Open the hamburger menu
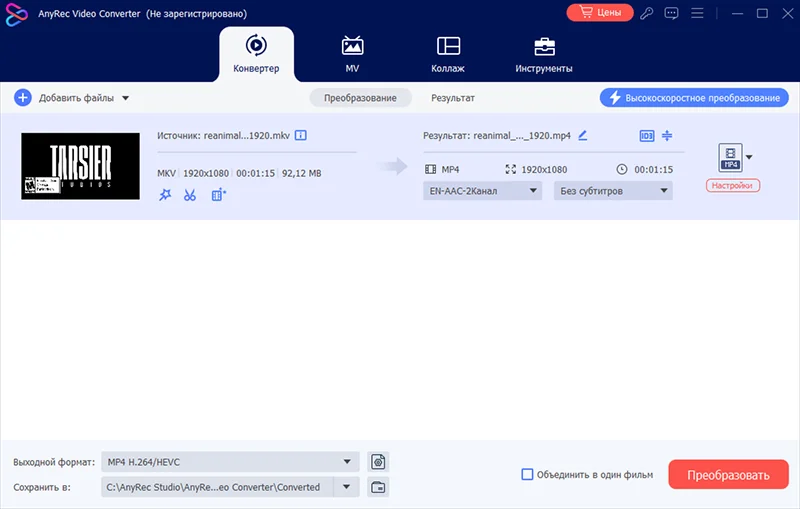Screen dimensions: 800x509 [x=697, y=13]
